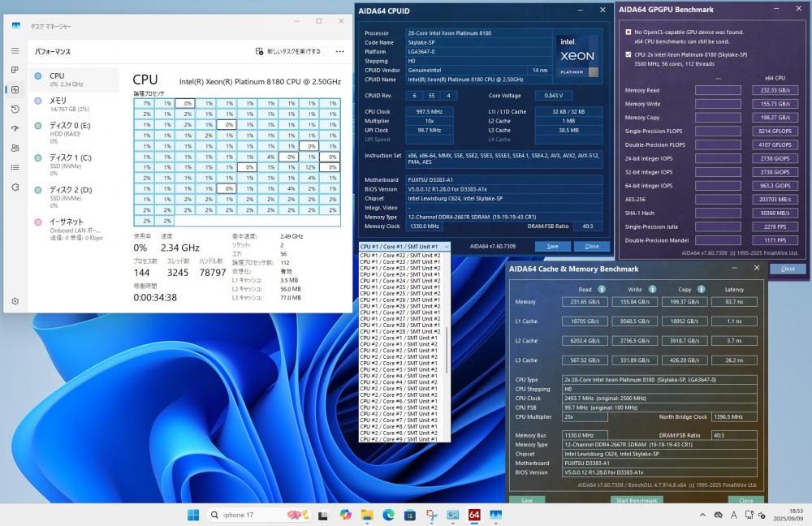Click the AES-256 result 203703 MB/s
The height and width of the screenshot is (526, 812).
775,200
